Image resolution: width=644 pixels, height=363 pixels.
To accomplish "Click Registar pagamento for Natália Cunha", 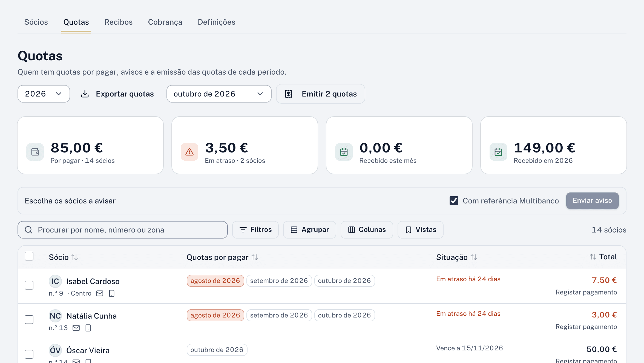I will [586, 327].
